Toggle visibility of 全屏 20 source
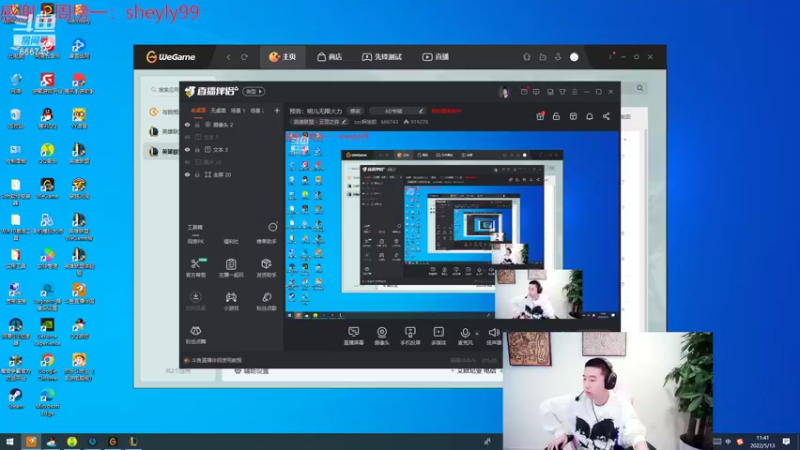This screenshot has width=800, height=450. pyautogui.click(x=187, y=174)
